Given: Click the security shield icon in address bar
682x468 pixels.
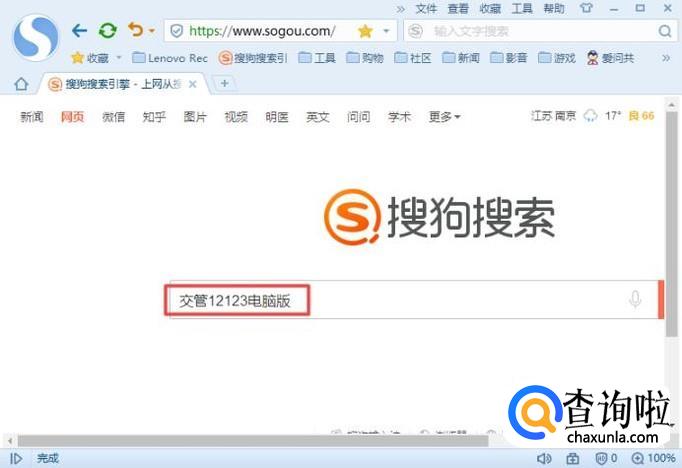Looking at the screenshot, I should tap(176, 31).
